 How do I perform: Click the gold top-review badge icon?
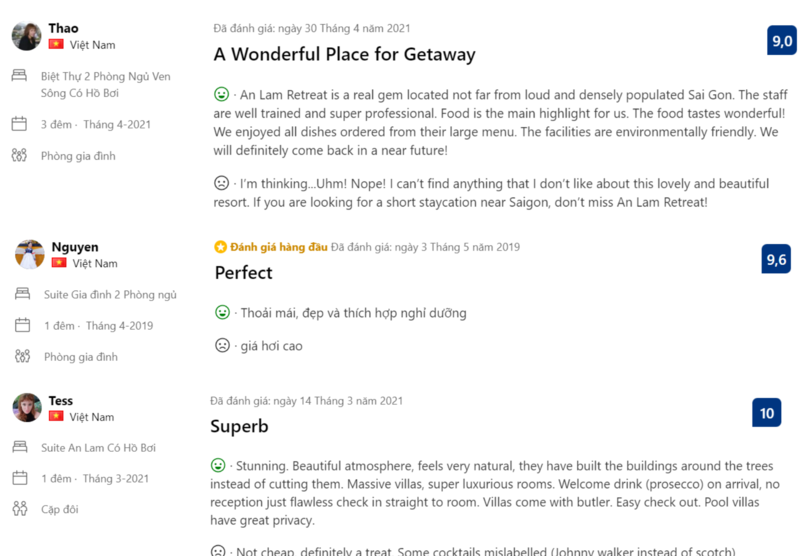[x=220, y=247]
